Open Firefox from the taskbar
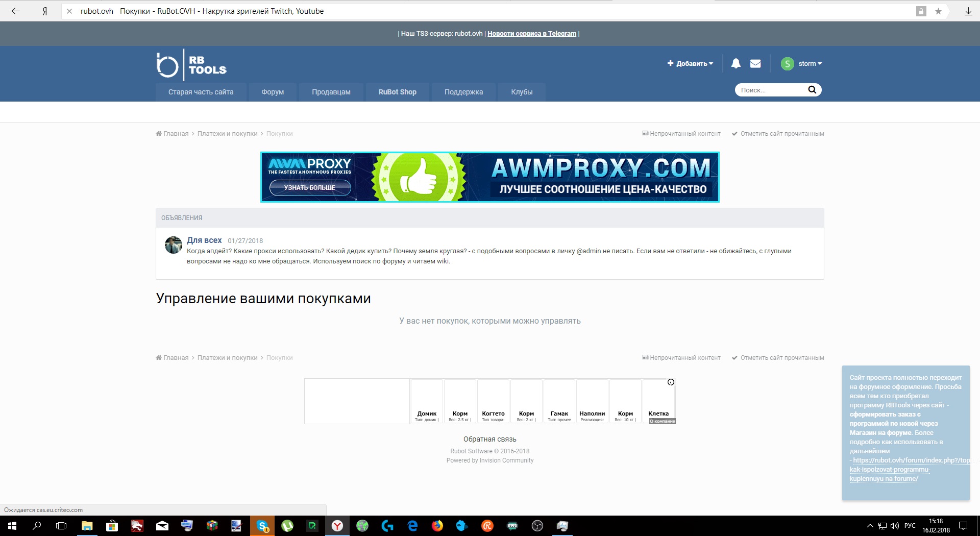980x536 pixels. (x=437, y=526)
